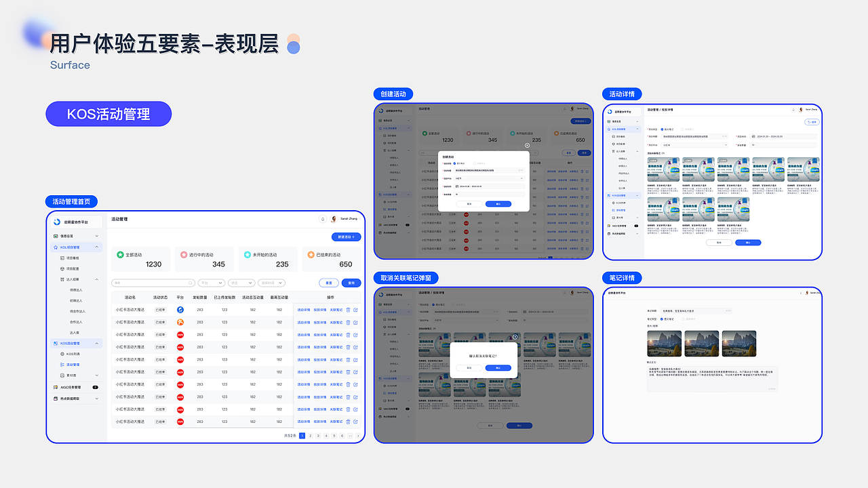The width and height of the screenshot is (868, 488).
Task: Select KOS列表 in the sidebar
Action: pyautogui.click(x=73, y=354)
